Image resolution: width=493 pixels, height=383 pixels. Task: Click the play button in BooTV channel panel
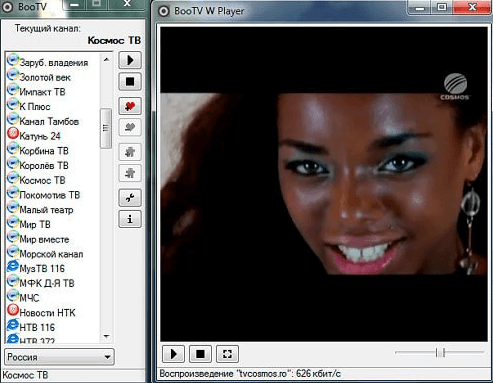coord(130,60)
